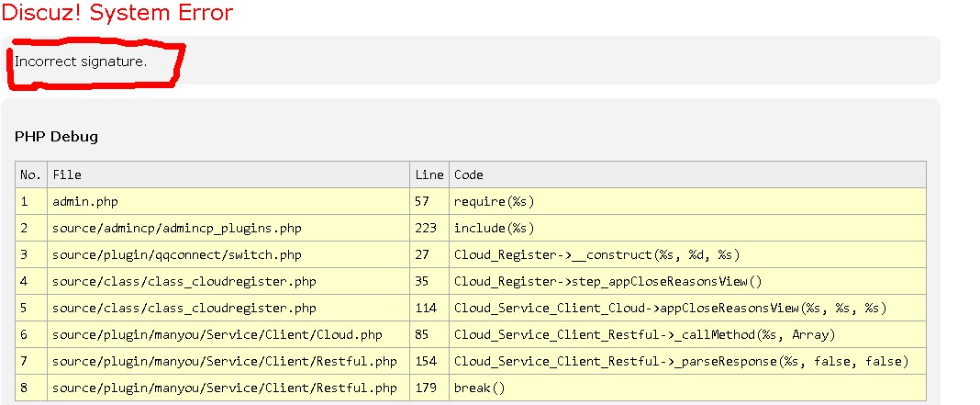Select the 'include(%s)' code cell
This screenshot has width=980, height=405.
click(687, 228)
